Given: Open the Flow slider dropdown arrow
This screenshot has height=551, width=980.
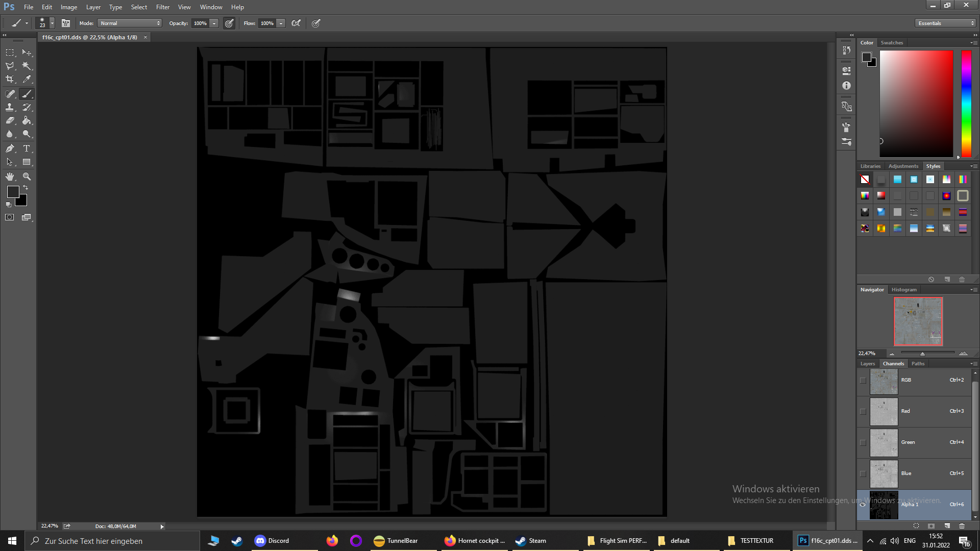Looking at the screenshot, I should click(x=281, y=23).
